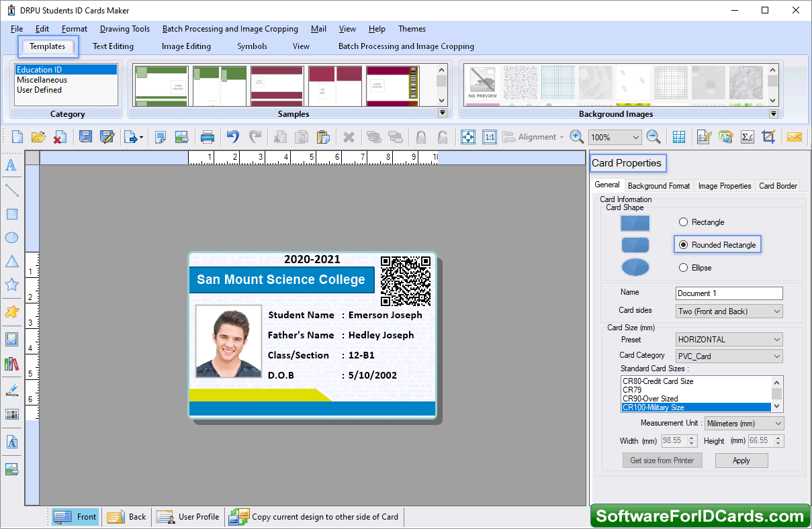This screenshot has width=812, height=529.
Task: Open the Card Border tab
Action: click(778, 186)
